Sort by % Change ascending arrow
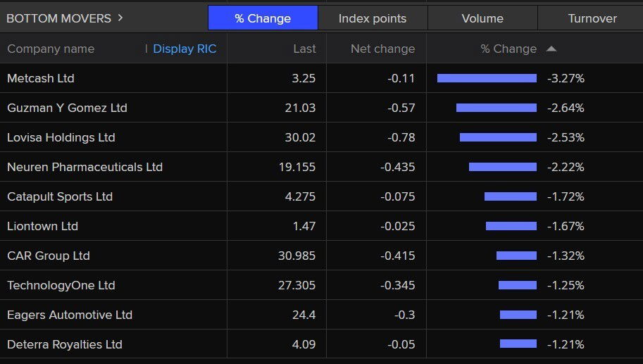 click(x=551, y=49)
